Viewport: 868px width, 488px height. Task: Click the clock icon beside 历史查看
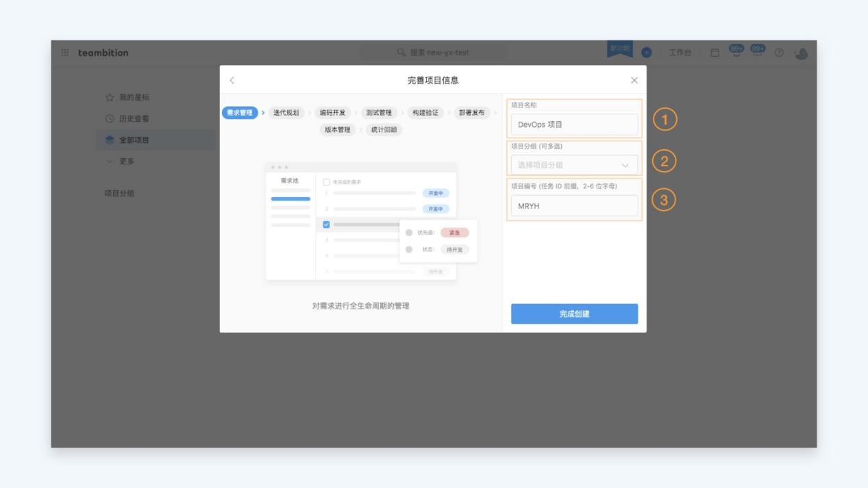110,118
